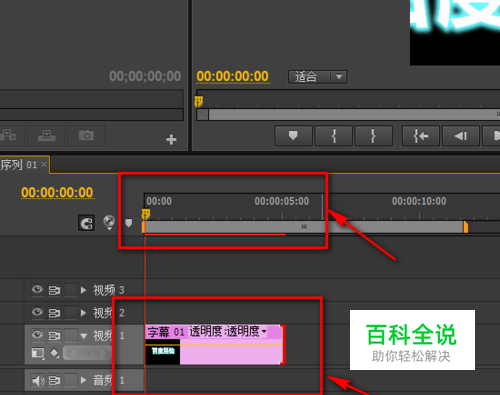Open the 透明度:透明度 effect dropdown on clip

tap(228, 331)
